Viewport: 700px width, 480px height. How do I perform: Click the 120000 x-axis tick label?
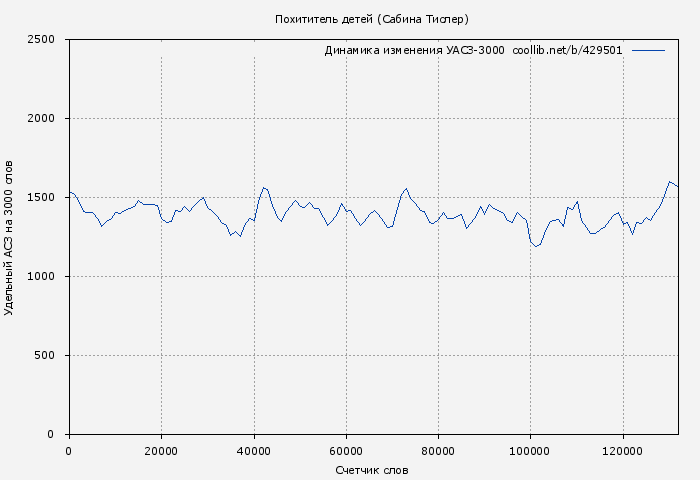coord(623,451)
